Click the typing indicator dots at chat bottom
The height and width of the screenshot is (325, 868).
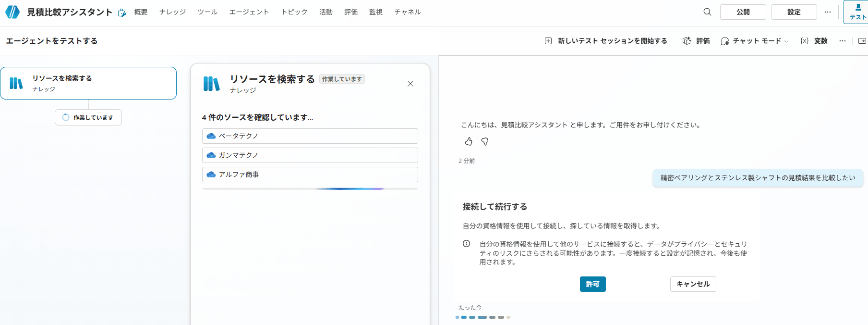[482, 317]
